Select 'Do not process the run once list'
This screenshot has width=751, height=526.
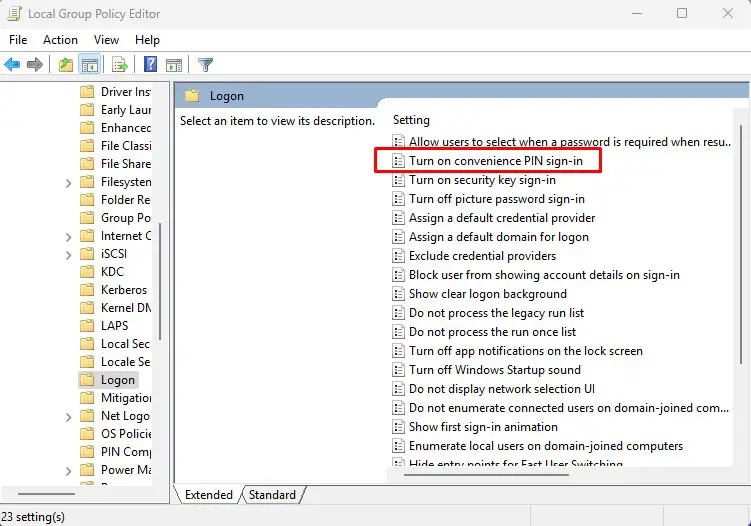coord(484,332)
